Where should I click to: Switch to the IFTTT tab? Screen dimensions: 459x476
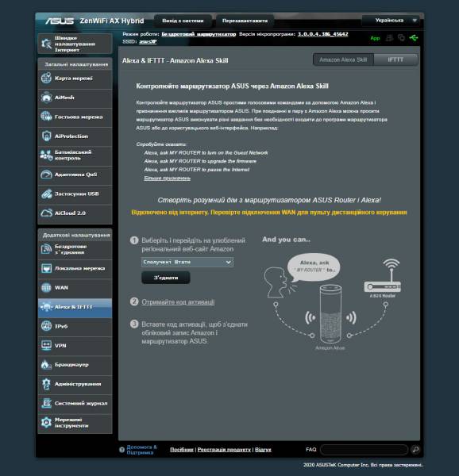pos(395,59)
